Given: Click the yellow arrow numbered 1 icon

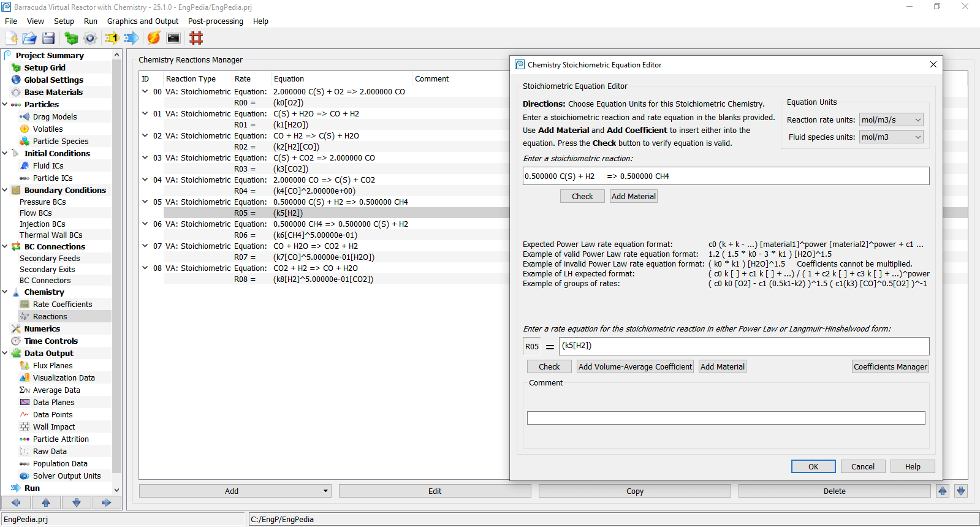Looking at the screenshot, I should (112, 38).
